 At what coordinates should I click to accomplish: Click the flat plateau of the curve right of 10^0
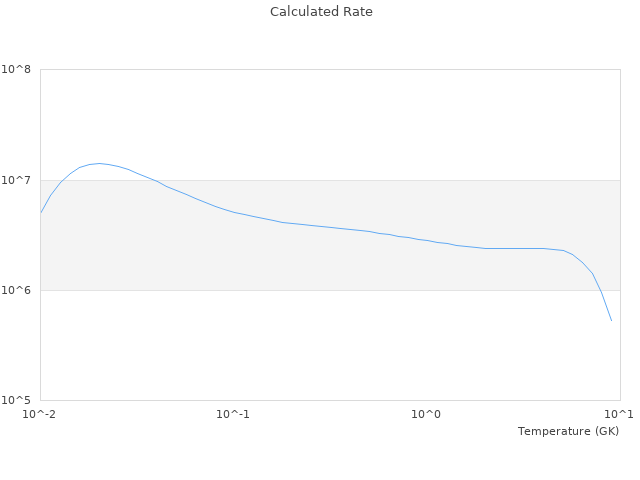(510, 248)
